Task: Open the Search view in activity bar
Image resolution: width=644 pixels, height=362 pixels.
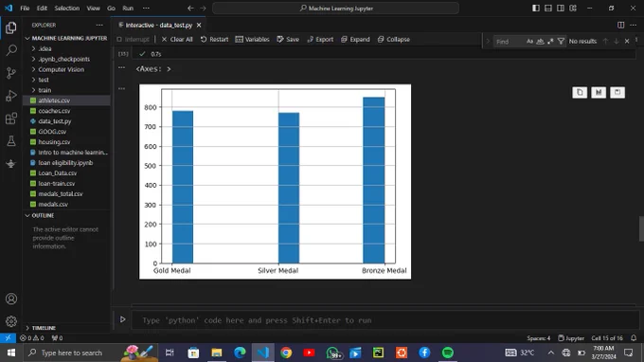Action: (11, 50)
